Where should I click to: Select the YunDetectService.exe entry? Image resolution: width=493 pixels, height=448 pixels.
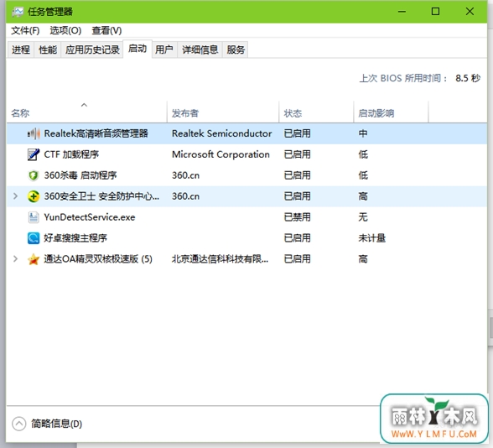tap(246, 217)
